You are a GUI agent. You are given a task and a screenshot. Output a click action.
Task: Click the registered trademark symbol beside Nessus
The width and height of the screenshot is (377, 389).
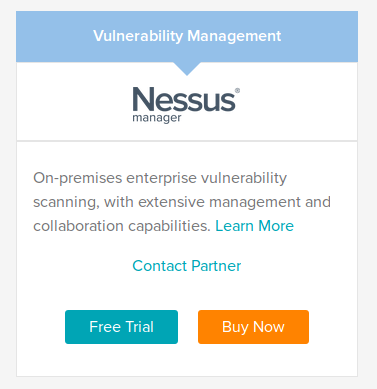click(237, 90)
